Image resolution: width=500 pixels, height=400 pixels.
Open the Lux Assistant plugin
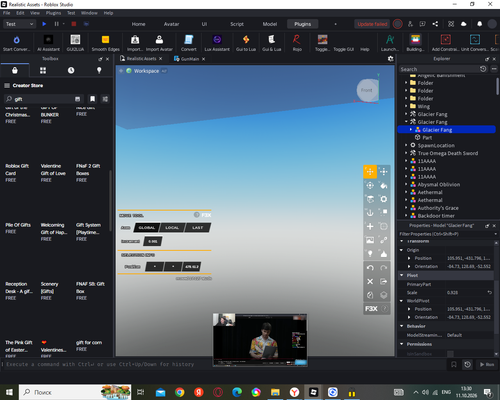coord(217,43)
